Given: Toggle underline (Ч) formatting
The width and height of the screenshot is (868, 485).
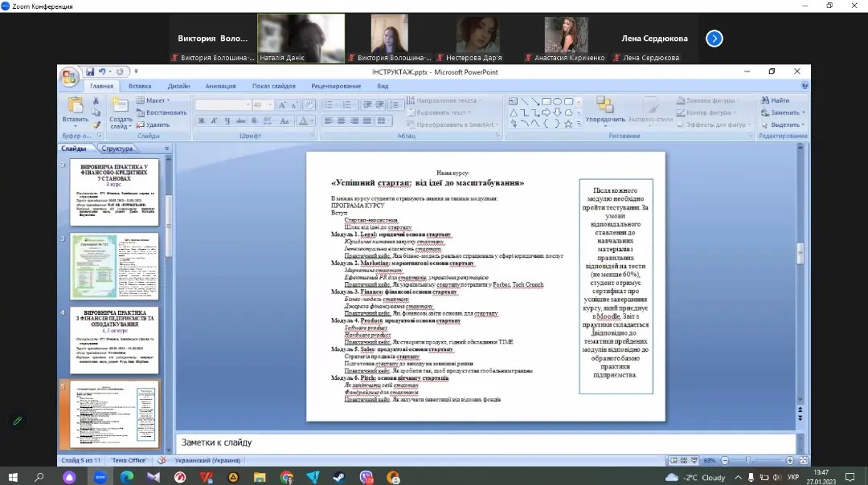Looking at the screenshot, I should tap(227, 121).
